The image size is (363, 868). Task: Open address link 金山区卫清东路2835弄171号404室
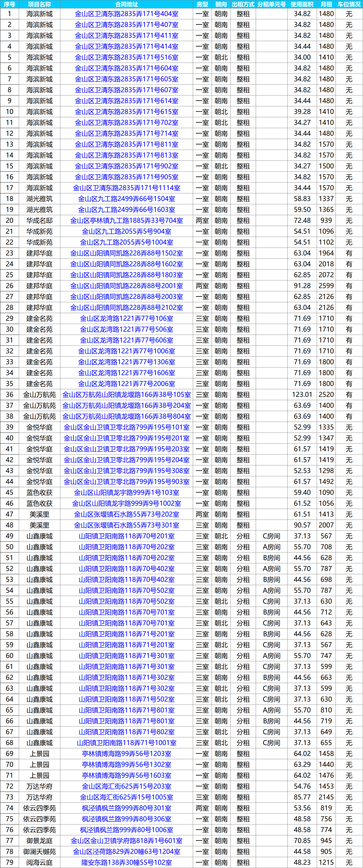(x=127, y=14)
